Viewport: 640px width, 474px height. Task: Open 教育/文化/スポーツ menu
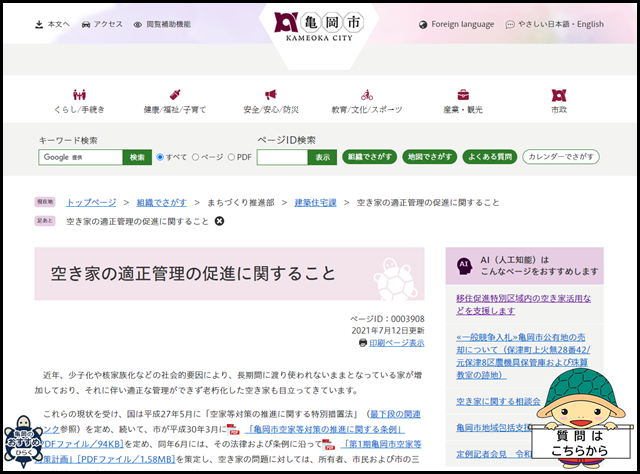click(367, 102)
